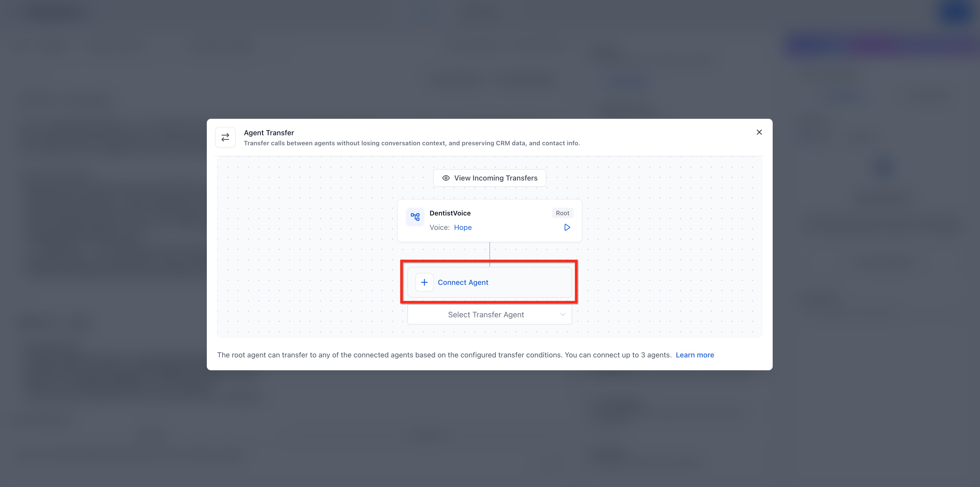Click the Agent Transfer dialog title
The image size is (980, 487).
pyautogui.click(x=269, y=133)
